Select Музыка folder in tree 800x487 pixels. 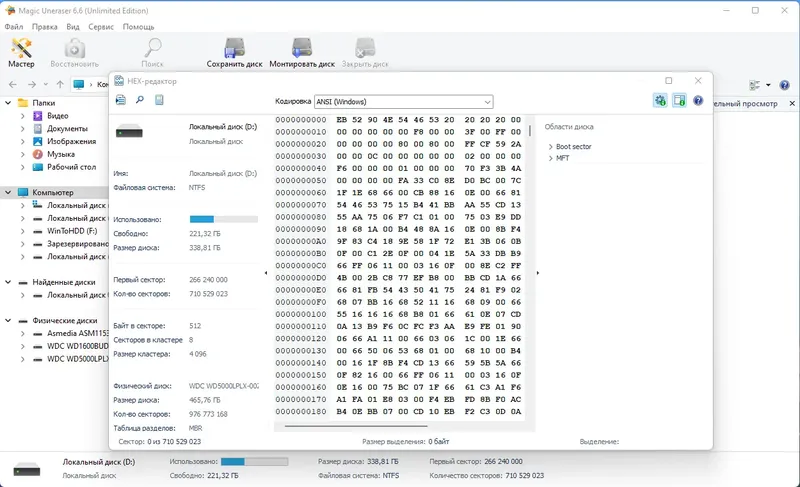(61, 154)
